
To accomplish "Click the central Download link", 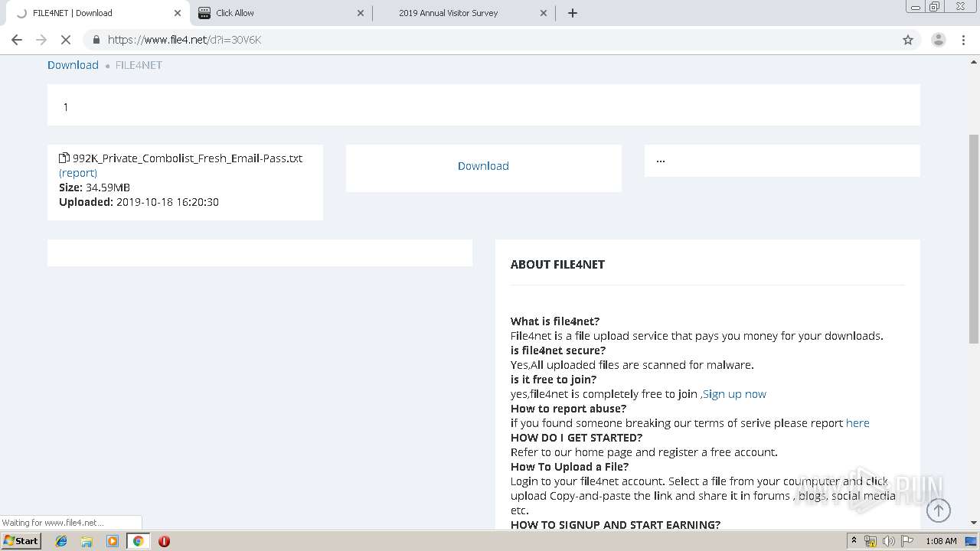I will pos(483,166).
